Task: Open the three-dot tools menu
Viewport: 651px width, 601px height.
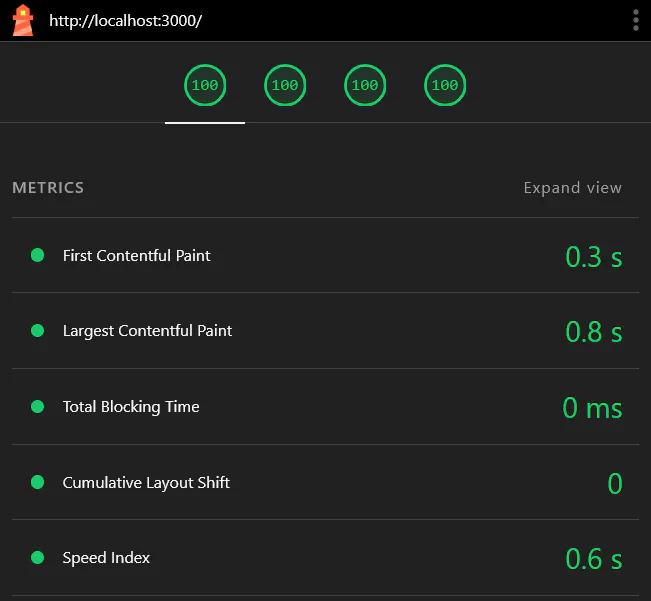Action: pos(636,20)
